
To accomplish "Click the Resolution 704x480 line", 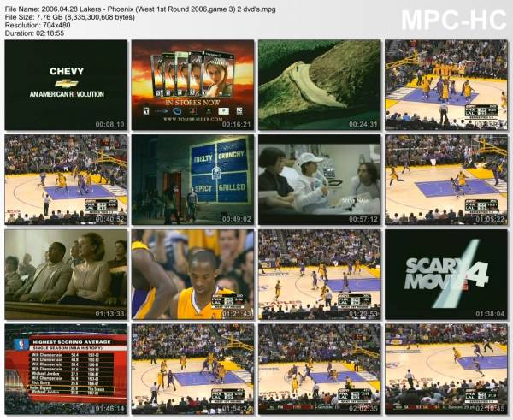I will click(38, 25).
